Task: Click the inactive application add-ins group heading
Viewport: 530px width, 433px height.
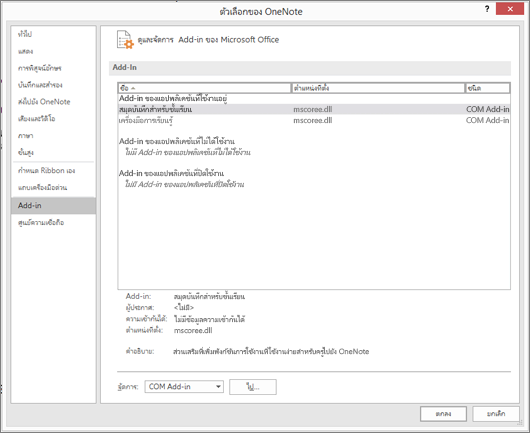Action: click(177, 141)
